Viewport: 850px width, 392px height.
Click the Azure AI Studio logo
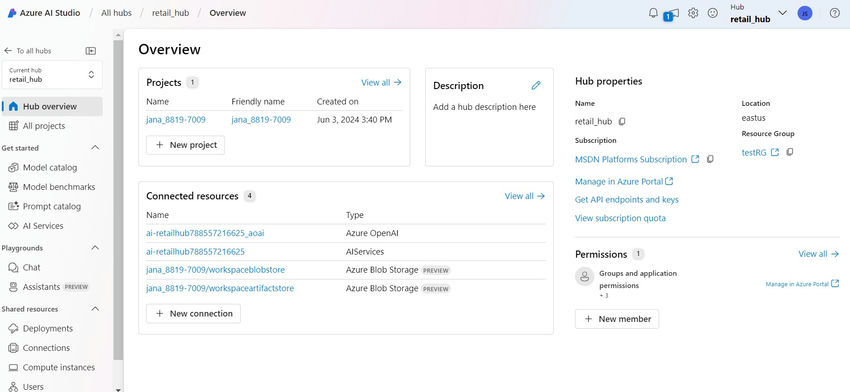point(11,13)
